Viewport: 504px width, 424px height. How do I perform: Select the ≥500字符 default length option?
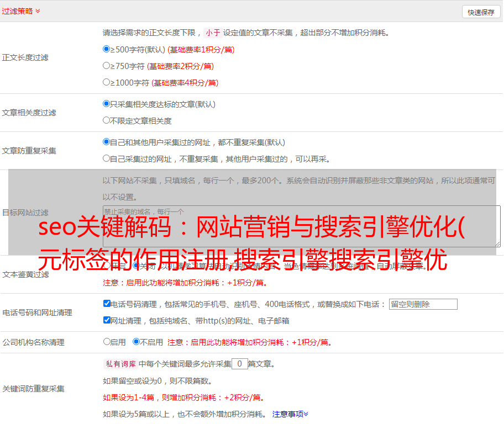[x=107, y=49]
